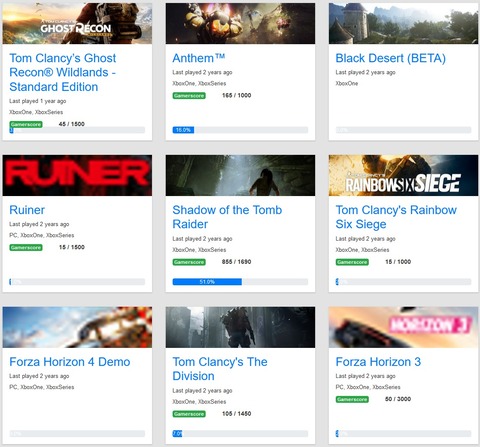
Task: Click the Gamerscore badge on Ghost Recon card
Action: [26, 124]
